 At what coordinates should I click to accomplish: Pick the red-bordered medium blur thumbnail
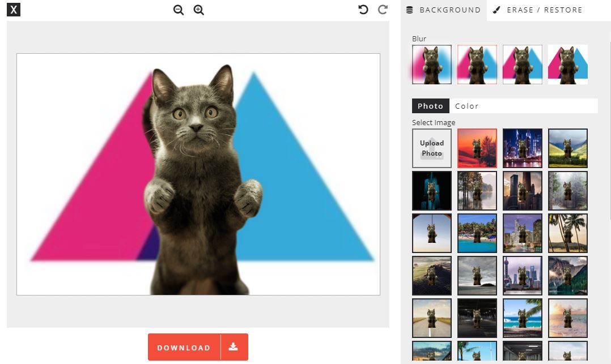pos(477,65)
